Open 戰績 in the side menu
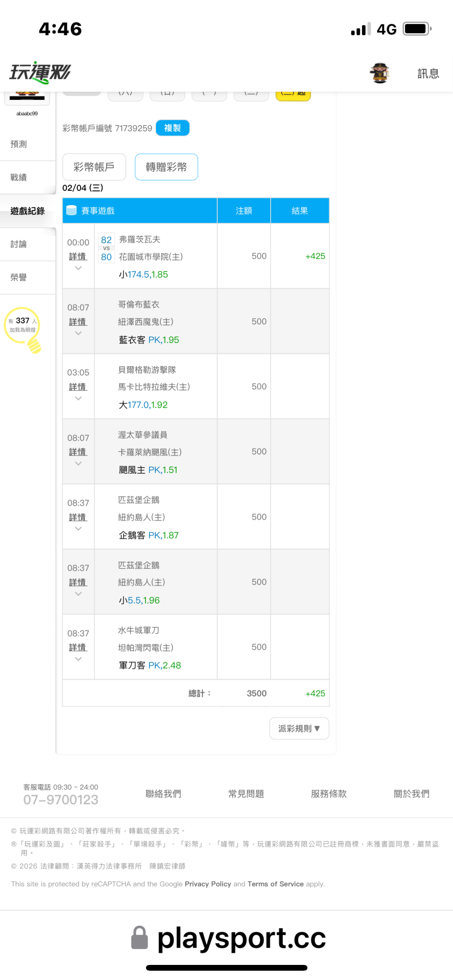 tap(19, 177)
